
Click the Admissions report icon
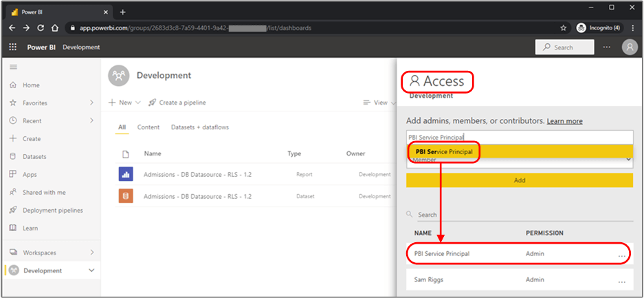click(x=126, y=174)
